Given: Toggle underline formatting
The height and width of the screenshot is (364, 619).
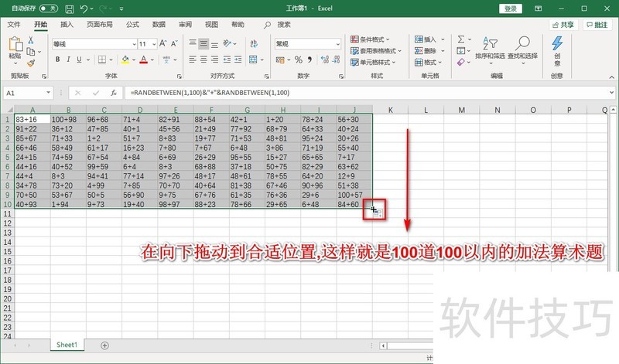Looking at the screenshot, I should (x=79, y=60).
